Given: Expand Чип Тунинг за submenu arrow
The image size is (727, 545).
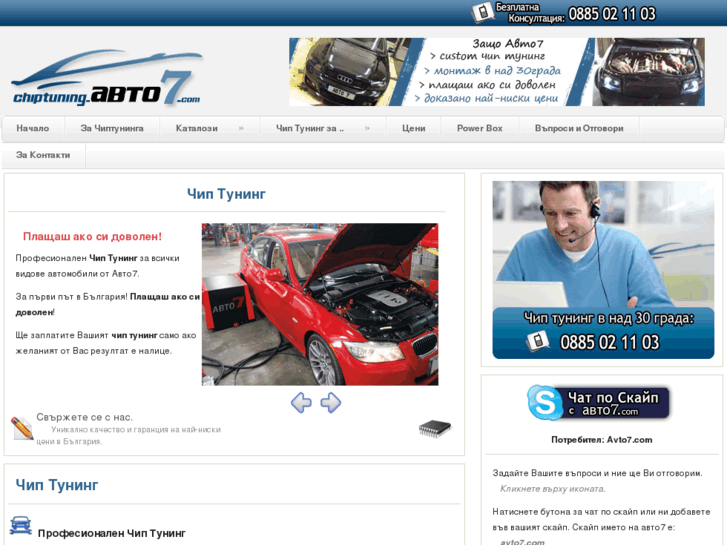Looking at the screenshot, I should click(x=367, y=128).
